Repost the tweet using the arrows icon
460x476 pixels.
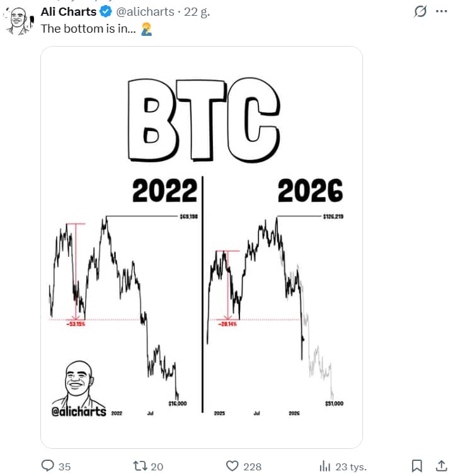click(141, 466)
